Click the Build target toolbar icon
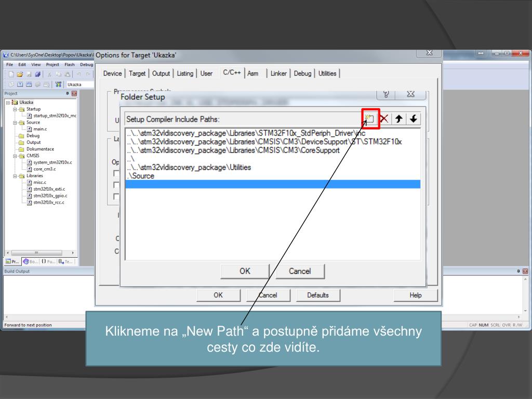This screenshot has width=532, height=399. [x=20, y=84]
